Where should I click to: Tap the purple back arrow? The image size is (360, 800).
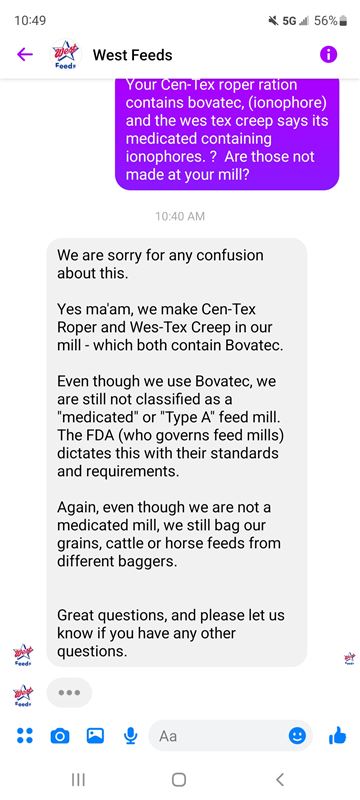click(x=24, y=55)
